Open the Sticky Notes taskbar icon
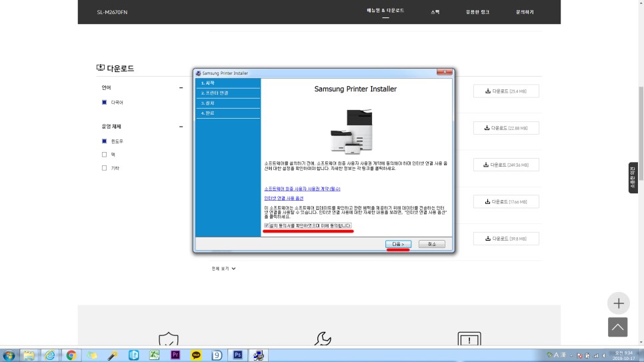Screen dimensions: 644x362 click(92, 355)
